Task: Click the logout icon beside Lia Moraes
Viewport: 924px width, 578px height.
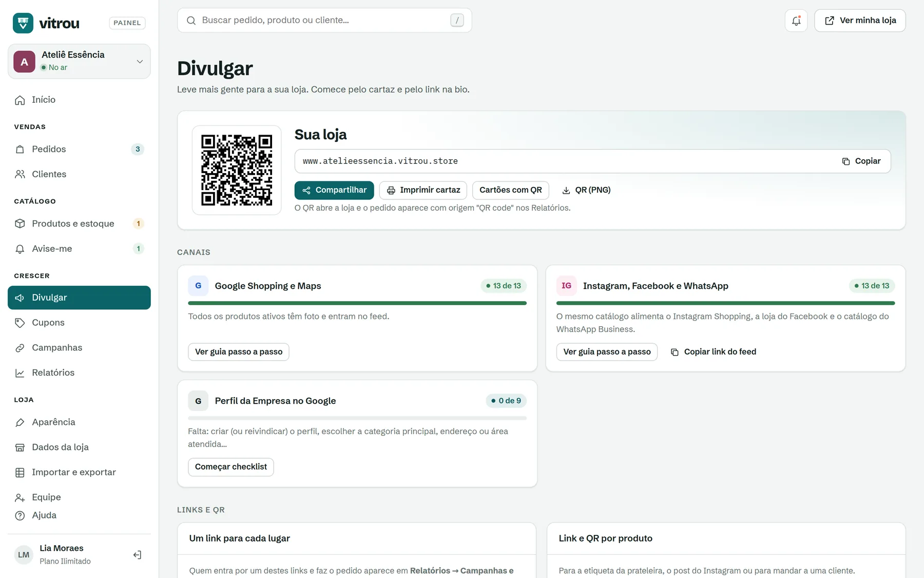Action: (137, 555)
